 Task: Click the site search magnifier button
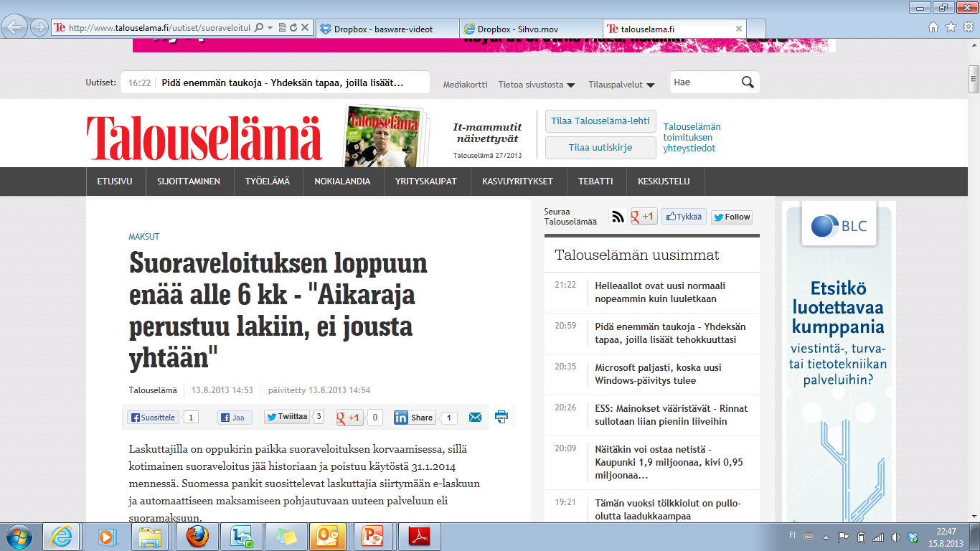pos(748,82)
